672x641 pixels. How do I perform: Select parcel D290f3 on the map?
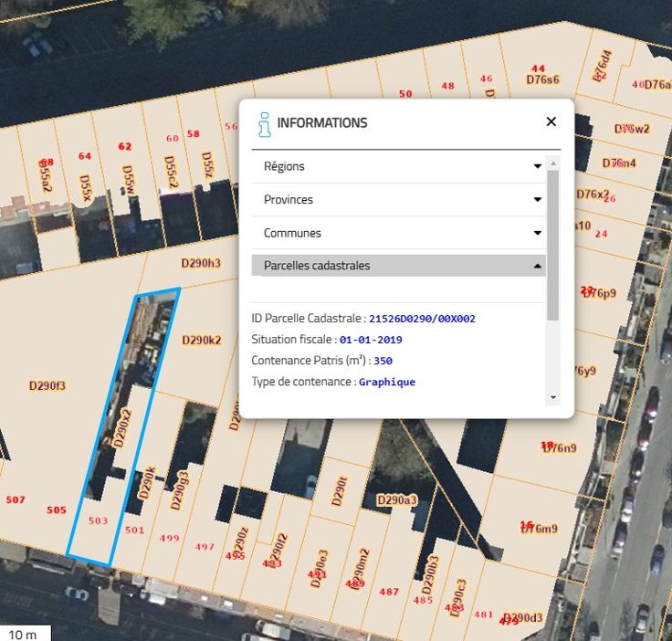coord(47,386)
